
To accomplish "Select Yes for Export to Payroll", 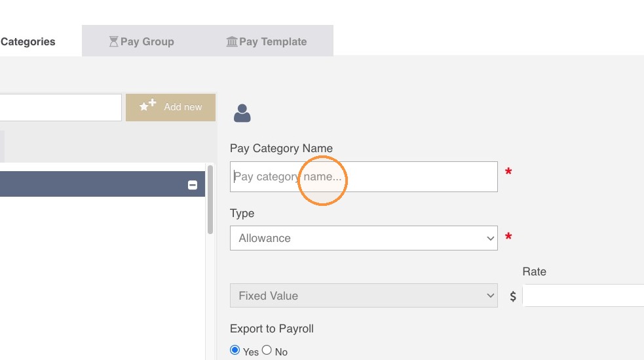I will click(235, 350).
